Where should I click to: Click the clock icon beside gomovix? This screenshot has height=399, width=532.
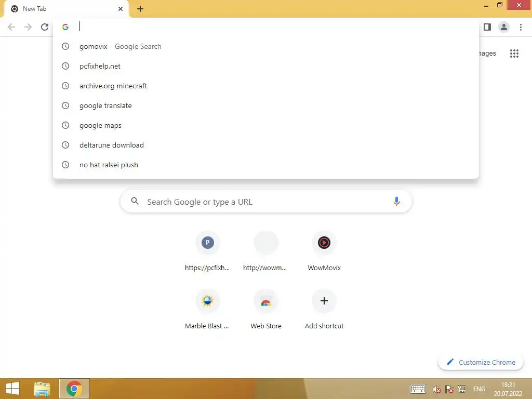[x=65, y=46]
